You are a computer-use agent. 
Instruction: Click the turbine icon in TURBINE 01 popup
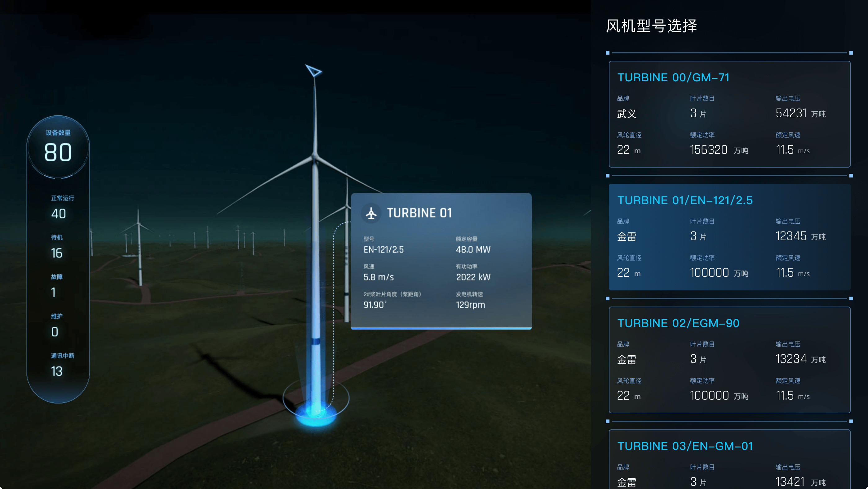tap(371, 213)
